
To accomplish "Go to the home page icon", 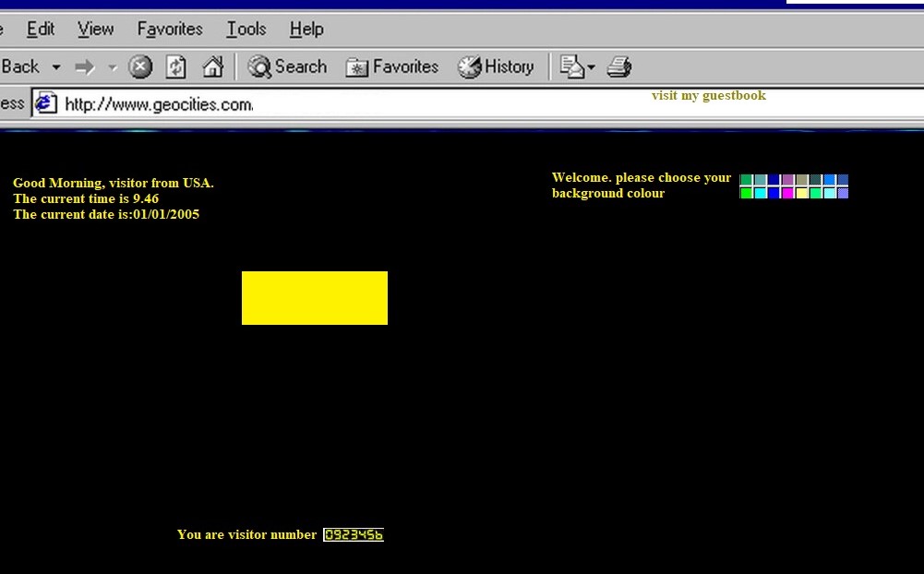I will 212,66.
